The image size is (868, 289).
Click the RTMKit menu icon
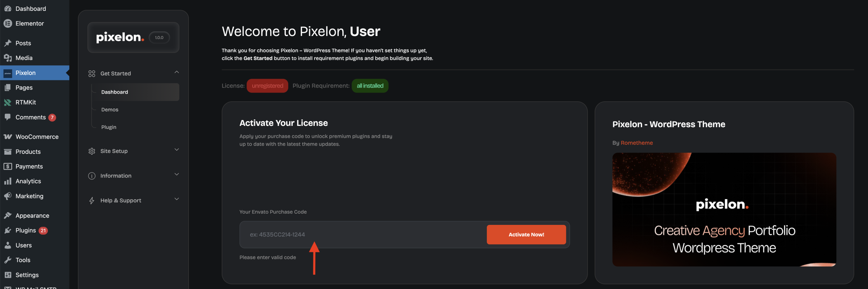[7, 102]
